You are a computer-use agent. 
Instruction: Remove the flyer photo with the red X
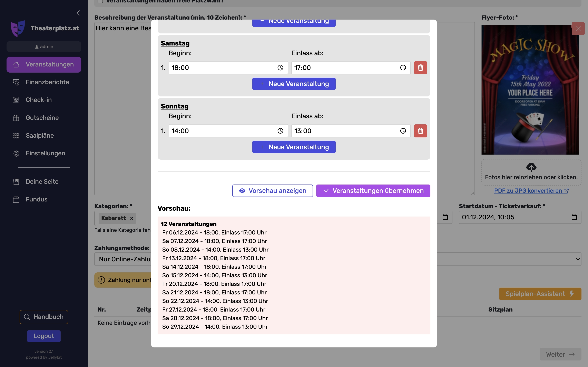pos(578,29)
